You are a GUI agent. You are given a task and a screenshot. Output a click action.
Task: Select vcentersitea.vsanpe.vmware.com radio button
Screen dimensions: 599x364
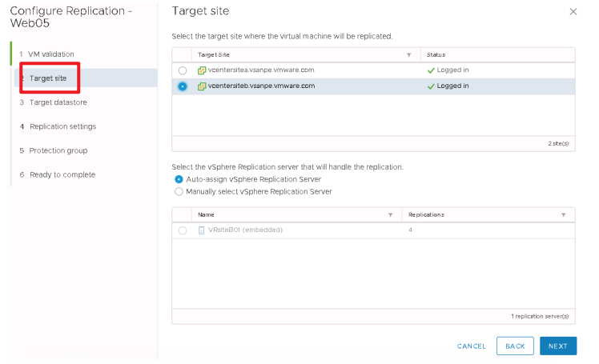pyautogui.click(x=183, y=70)
